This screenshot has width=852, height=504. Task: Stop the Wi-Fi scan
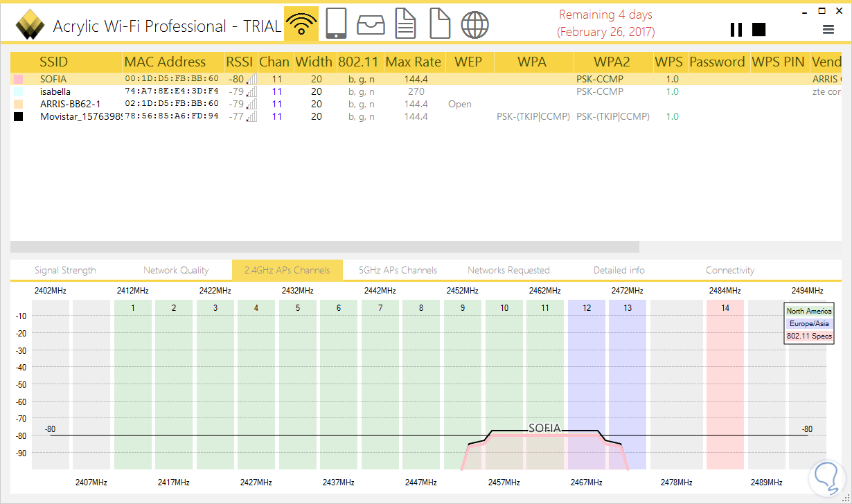[x=758, y=29]
